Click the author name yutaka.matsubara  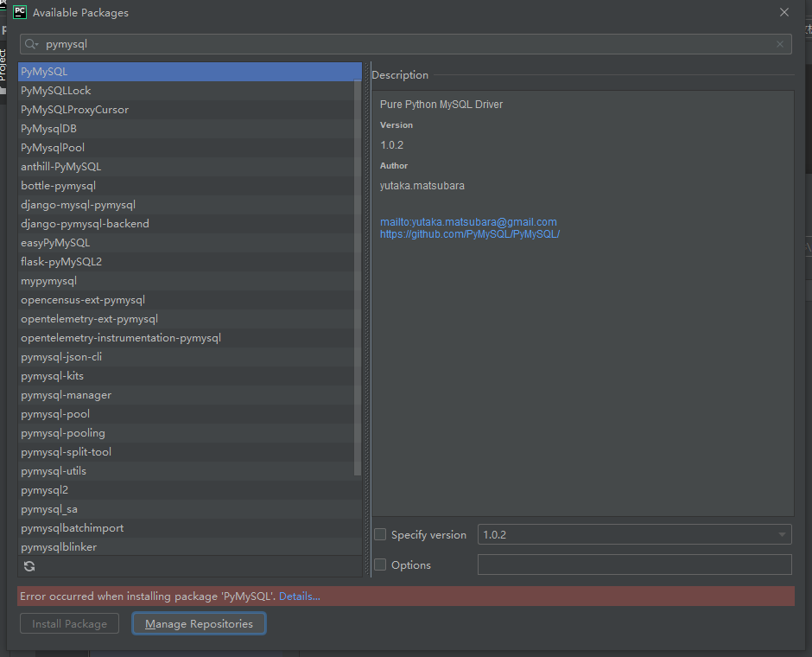coord(422,186)
